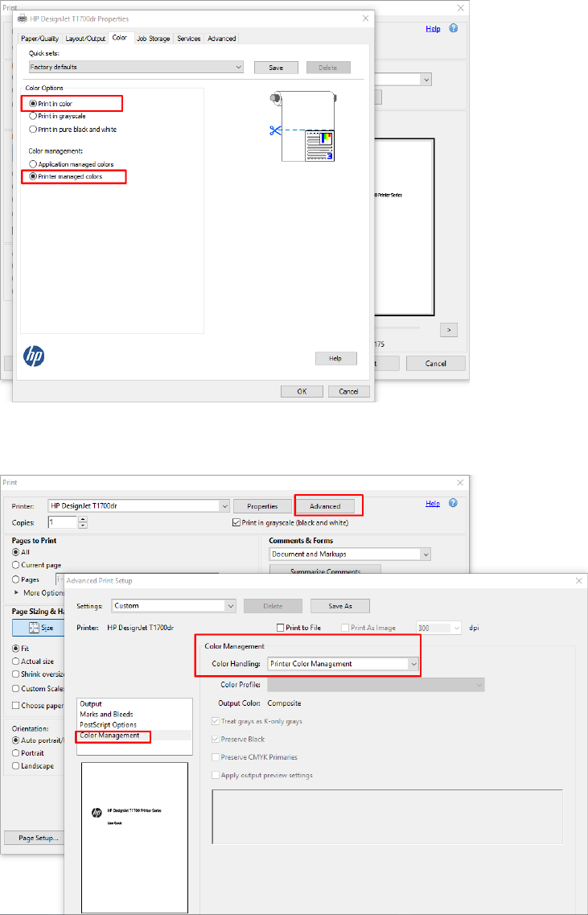Click the printer icon in the Properties title bar
Viewport: 588px width, 915px height.
point(23,19)
